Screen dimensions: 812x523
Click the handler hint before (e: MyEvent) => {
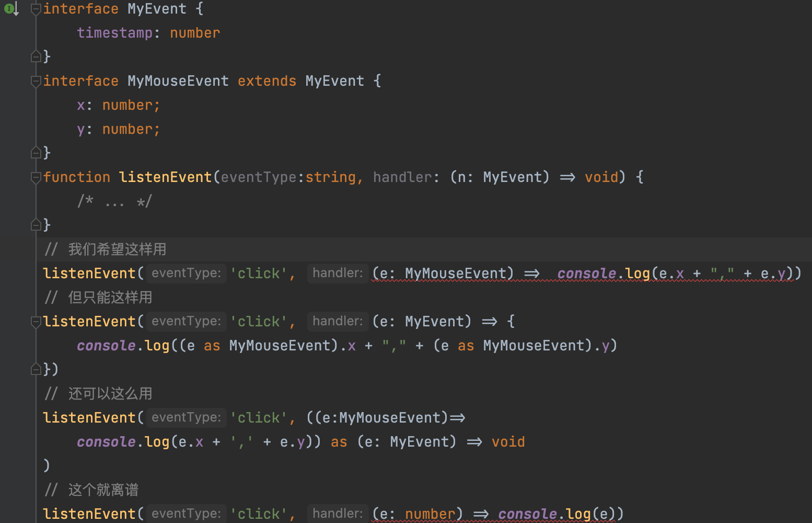point(338,321)
